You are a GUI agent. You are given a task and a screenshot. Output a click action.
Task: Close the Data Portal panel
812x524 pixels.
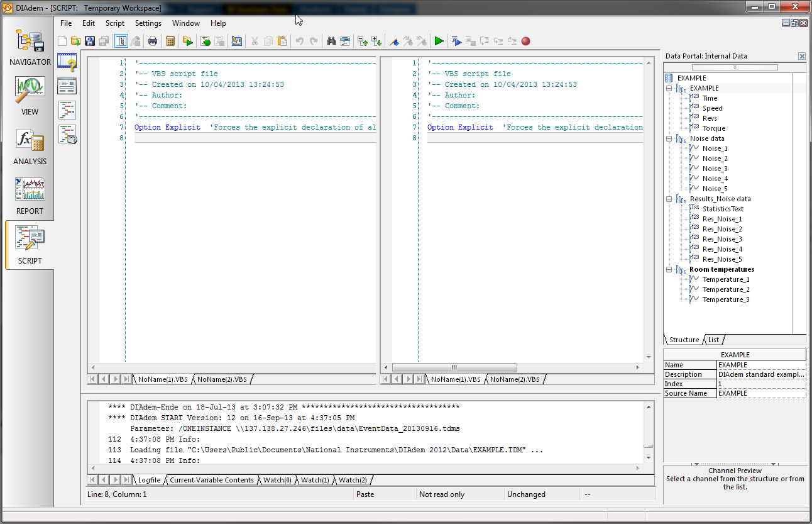[802, 56]
